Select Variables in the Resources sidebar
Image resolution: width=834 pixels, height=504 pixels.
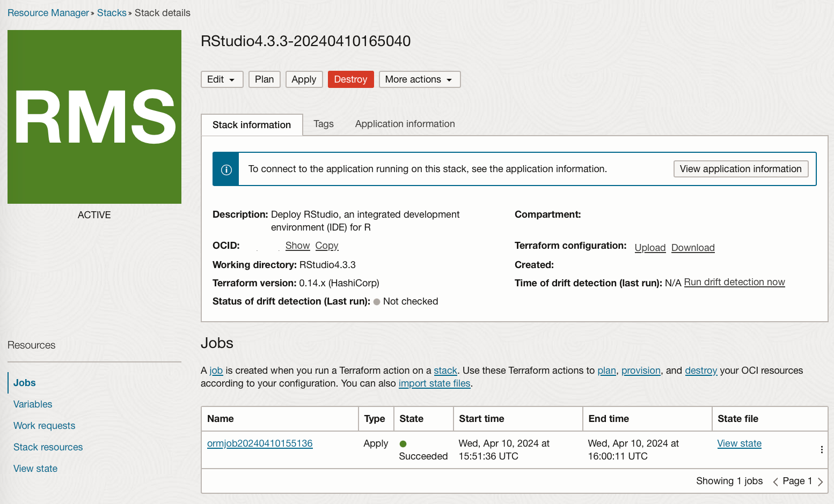tap(33, 404)
